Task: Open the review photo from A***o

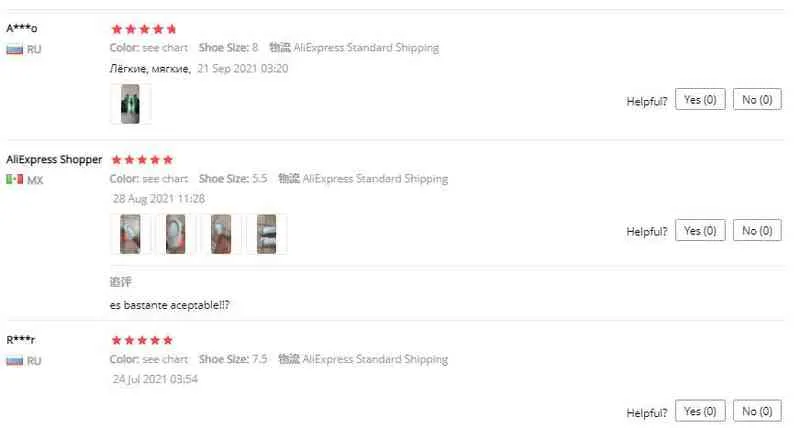Action: [x=131, y=104]
